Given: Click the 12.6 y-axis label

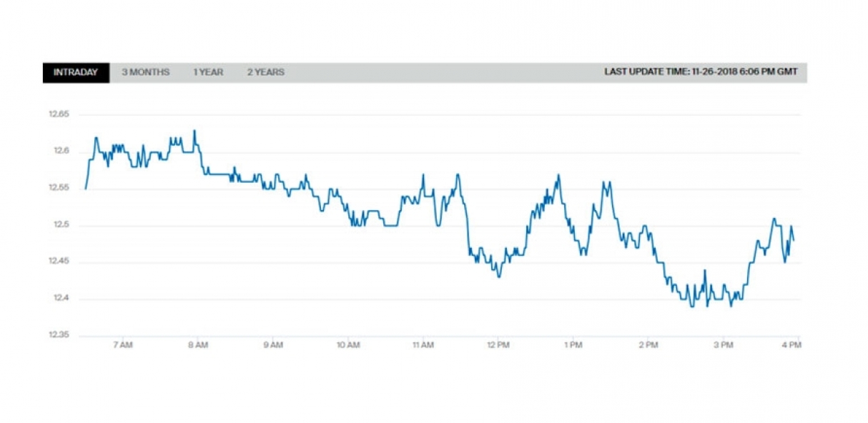Looking at the screenshot, I should pos(60,151).
